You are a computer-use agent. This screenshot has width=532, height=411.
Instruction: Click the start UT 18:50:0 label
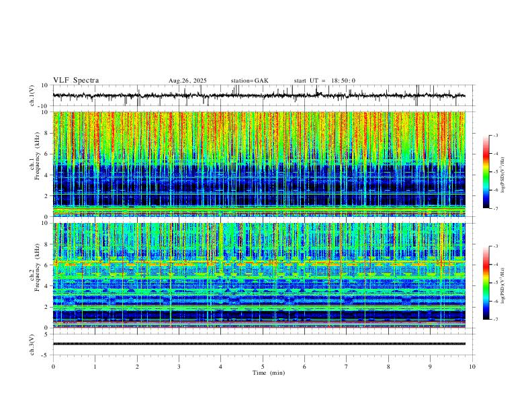(x=324, y=81)
